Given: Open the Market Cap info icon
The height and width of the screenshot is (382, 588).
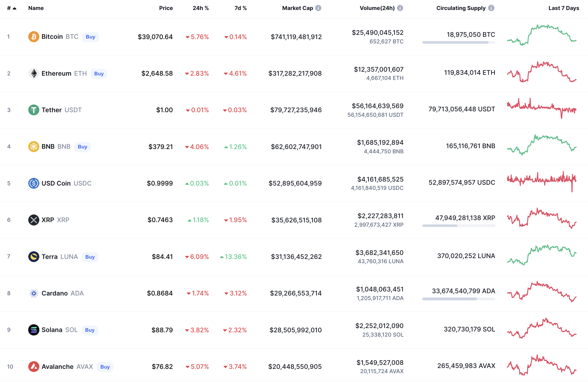Looking at the screenshot, I should pyautogui.click(x=318, y=8).
